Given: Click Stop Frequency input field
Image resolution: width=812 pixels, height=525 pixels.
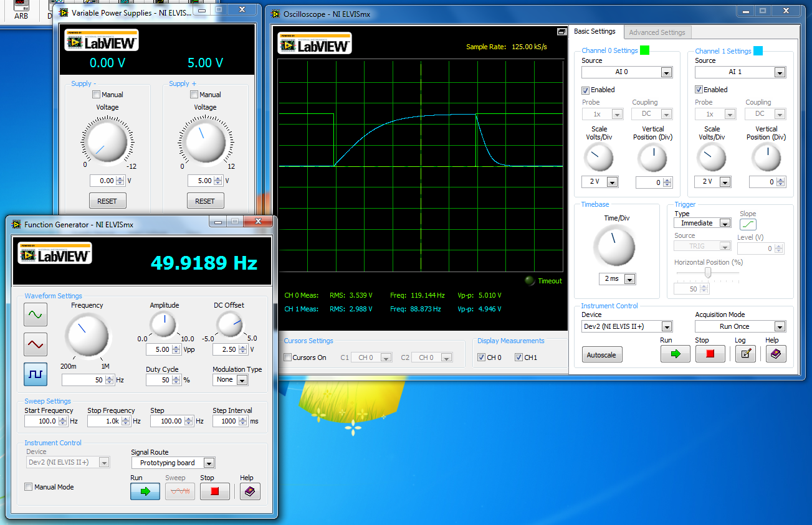Looking at the screenshot, I should tap(103, 421).
